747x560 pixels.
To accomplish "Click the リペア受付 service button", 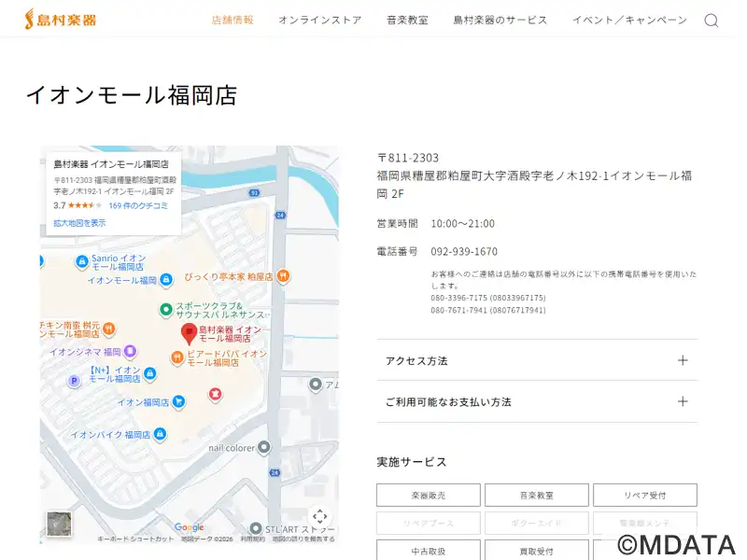I will 645,496.
